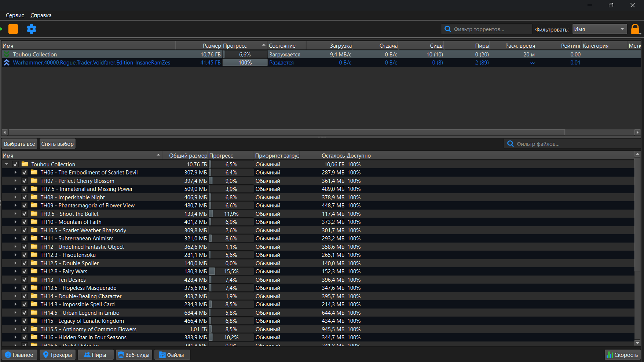Expand the TH9.5 Shoot the Bullet folder
The width and height of the screenshot is (644, 362).
15,214
